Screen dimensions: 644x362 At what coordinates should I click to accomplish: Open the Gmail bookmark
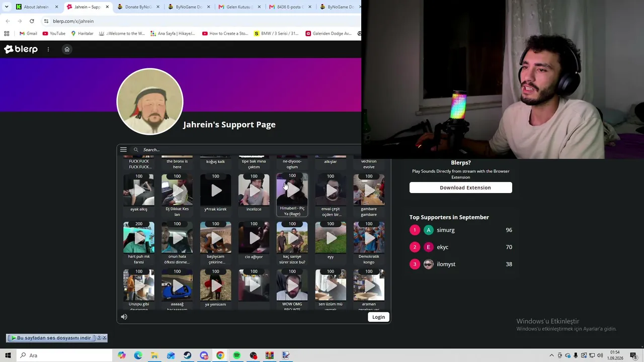(x=28, y=34)
